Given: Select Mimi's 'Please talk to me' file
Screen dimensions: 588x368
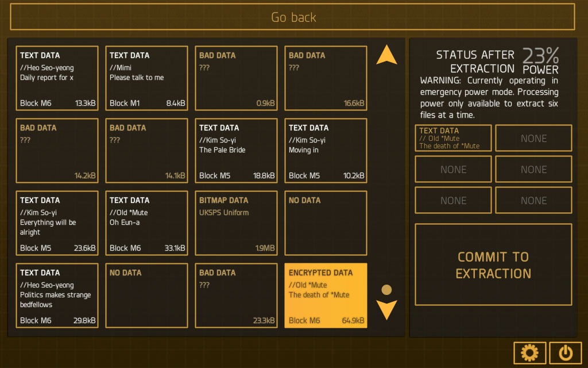Looking at the screenshot, I should pos(146,78).
